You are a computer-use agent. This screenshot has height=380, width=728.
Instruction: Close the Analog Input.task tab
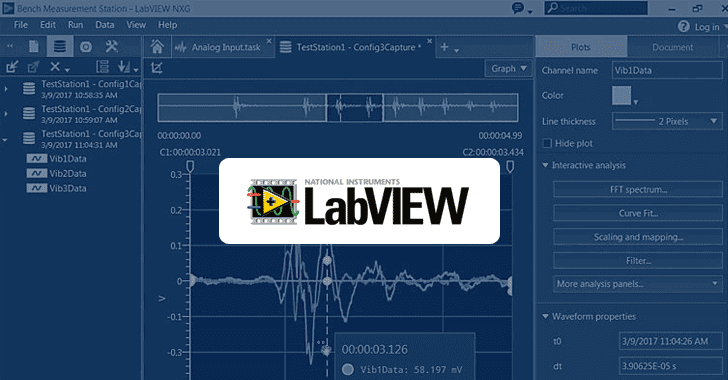269,41
